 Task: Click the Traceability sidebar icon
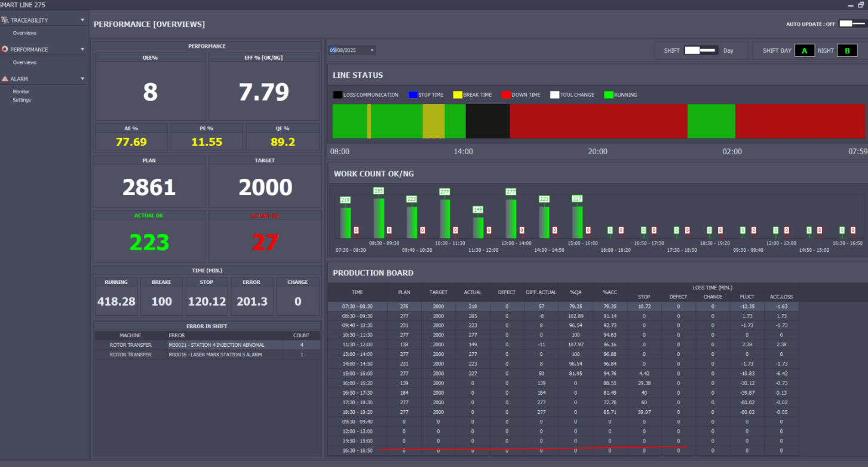(x=5, y=20)
